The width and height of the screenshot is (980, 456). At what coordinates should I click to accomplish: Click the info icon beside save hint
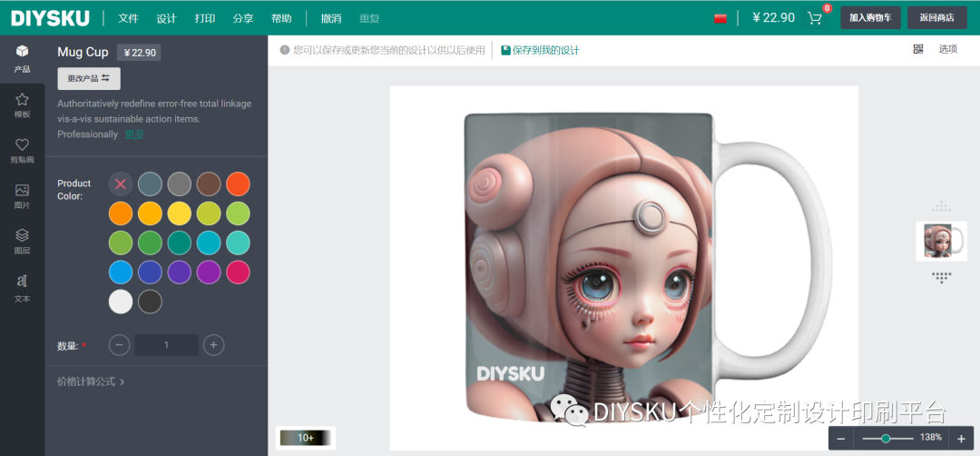(284, 49)
